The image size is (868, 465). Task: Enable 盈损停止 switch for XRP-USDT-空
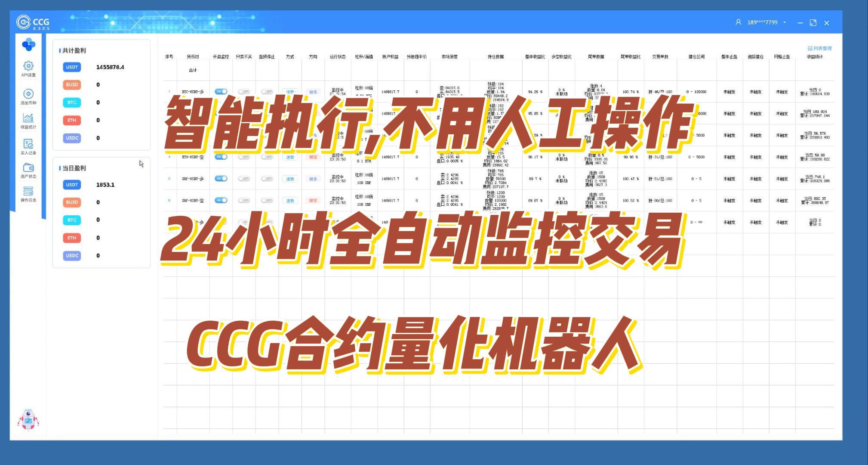click(267, 200)
